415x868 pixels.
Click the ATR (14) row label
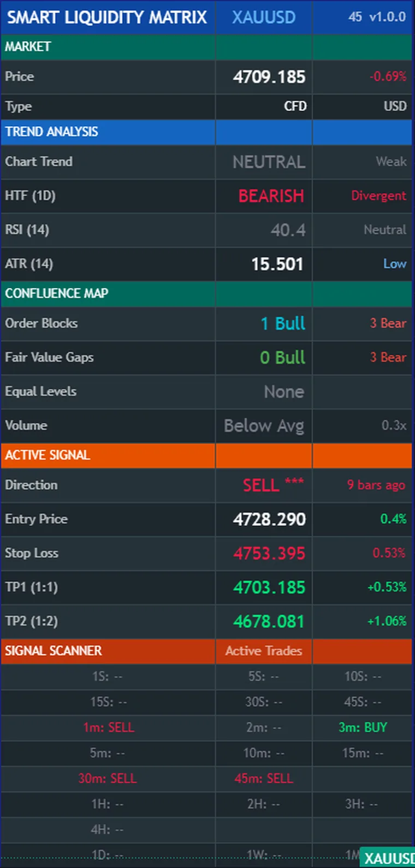click(x=29, y=264)
